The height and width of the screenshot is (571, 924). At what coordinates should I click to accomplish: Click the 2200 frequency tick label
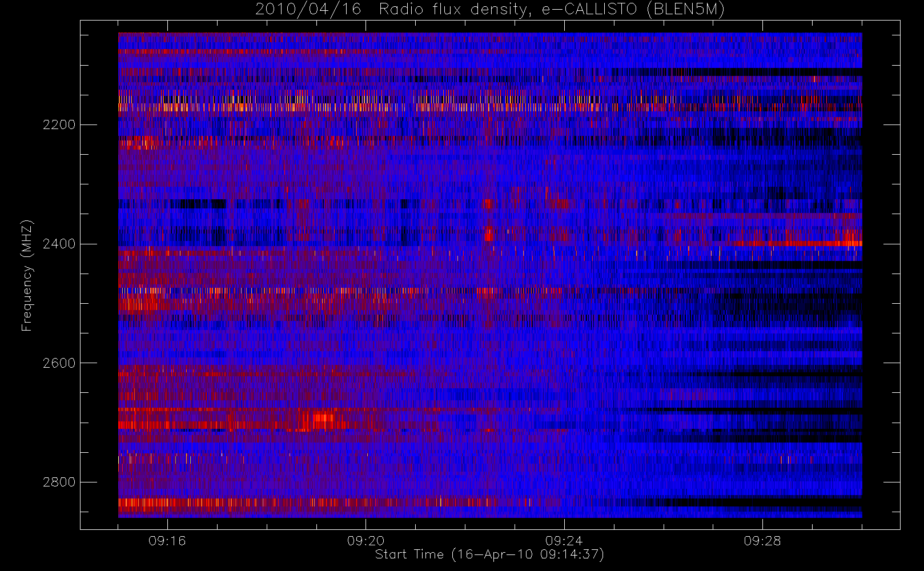[x=59, y=124]
